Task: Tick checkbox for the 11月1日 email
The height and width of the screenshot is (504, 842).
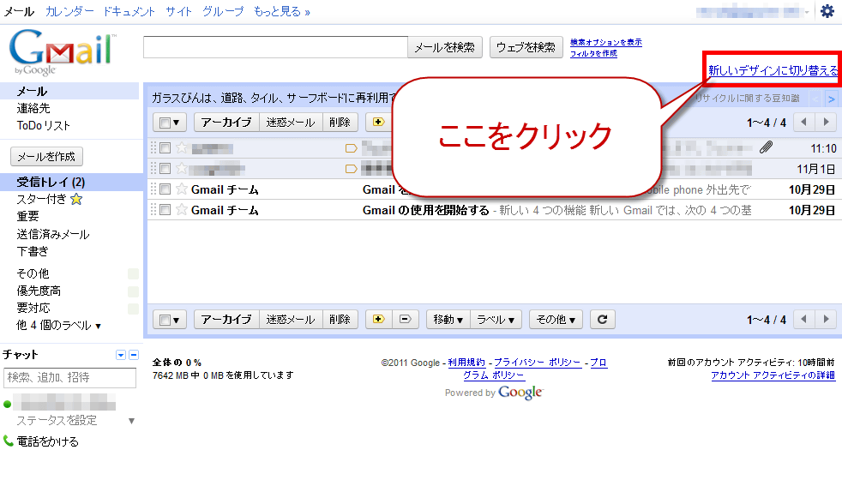Action: point(165,169)
